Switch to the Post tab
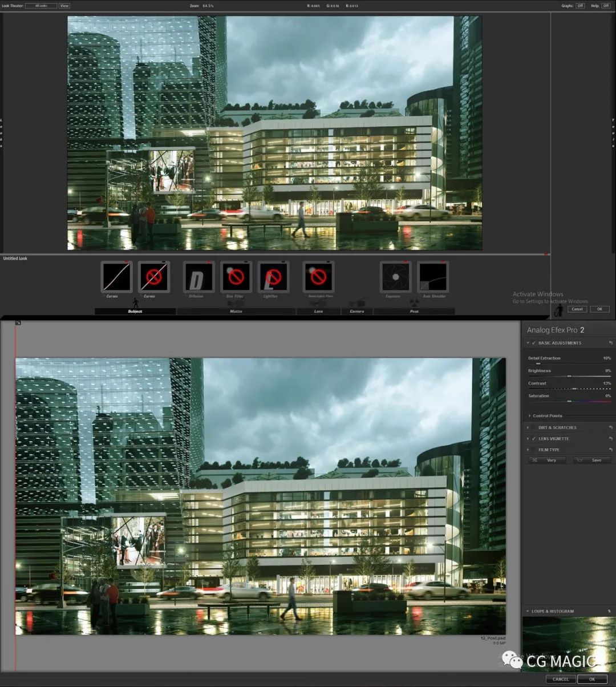616x687 pixels. click(x=414, y=312)
